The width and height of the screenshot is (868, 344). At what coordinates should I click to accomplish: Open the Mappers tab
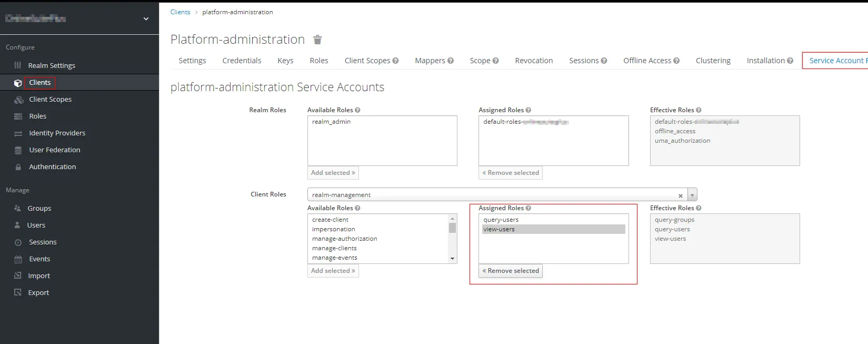point(430,61)
